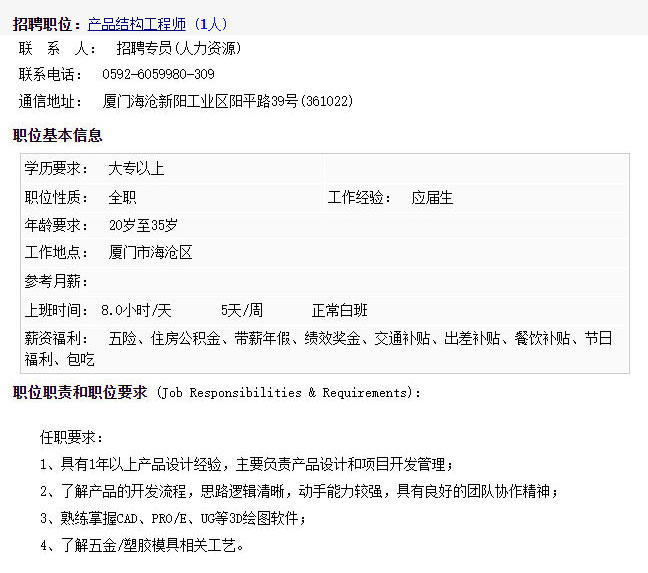Screen dimensions: 648x573
Task: Click the 职位基本信息 section heading
Action: [57, 135]
